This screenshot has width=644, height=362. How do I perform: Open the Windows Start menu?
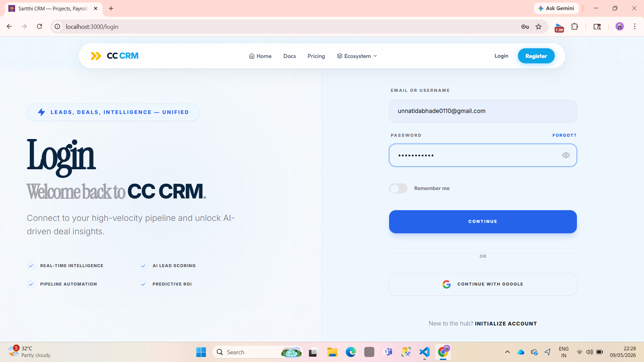[201, 352]
